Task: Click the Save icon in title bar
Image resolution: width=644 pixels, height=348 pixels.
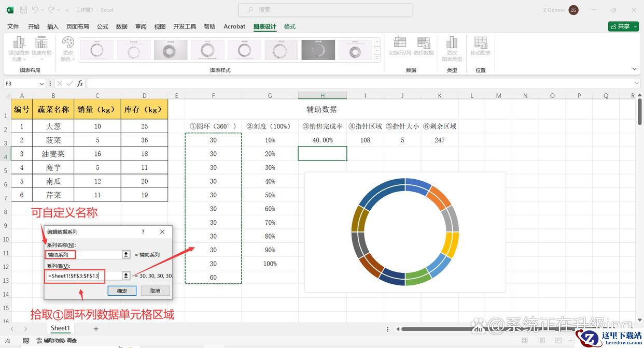Action: point(23,10)
